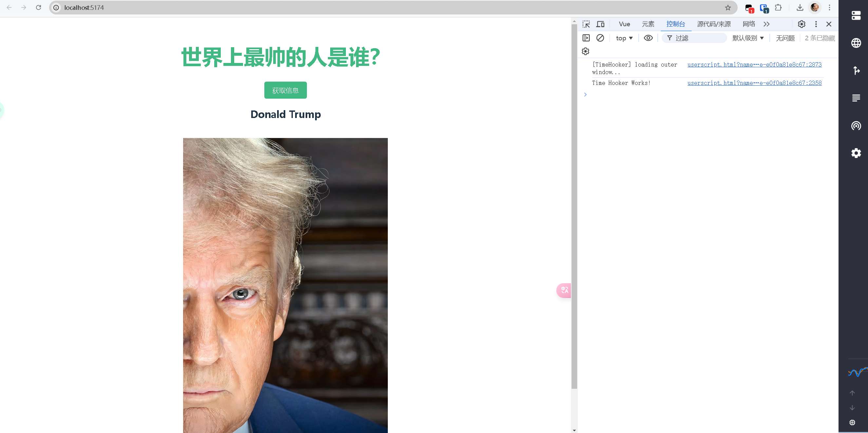
Task: Switch to the 网络 tab
Action: tap(749, 24)
